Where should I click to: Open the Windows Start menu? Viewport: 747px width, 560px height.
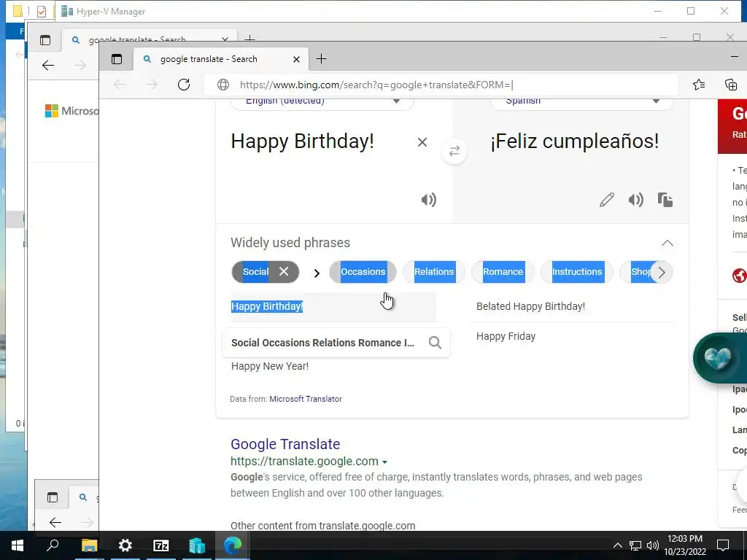[x=18, y=545]
